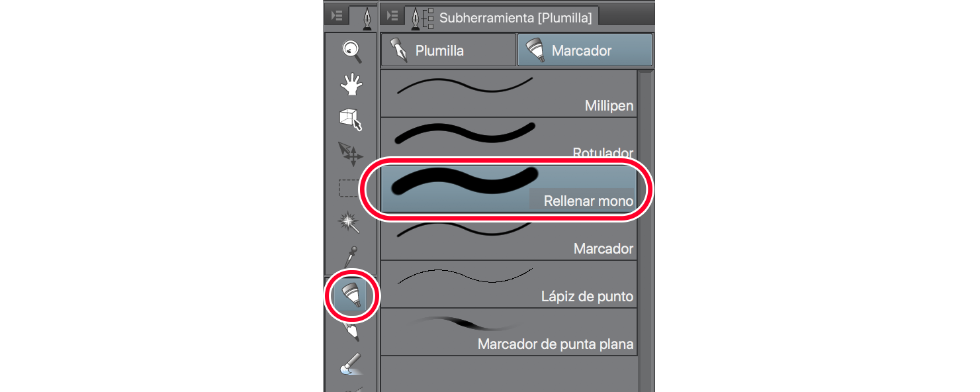Select the Zoom magnifier tool

350,50
